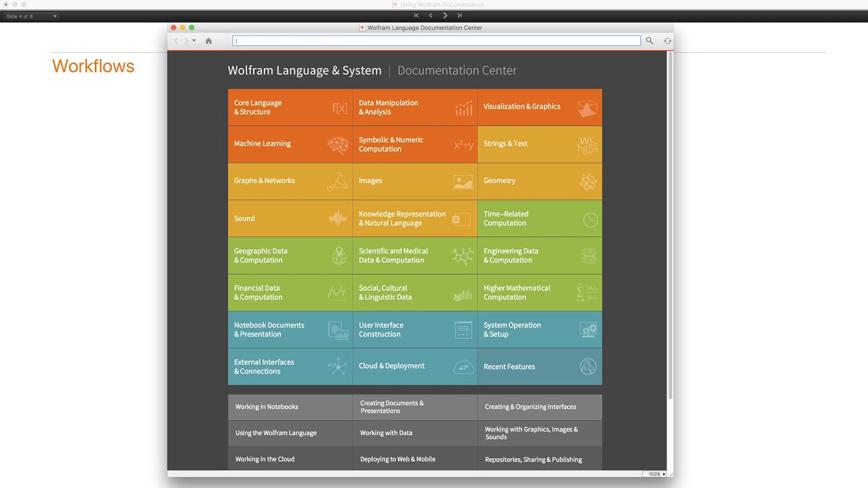Click the cloud icon for Cloud & Deployment
Image resolution: width=868 pixels, height=488 pixels.
463,367
